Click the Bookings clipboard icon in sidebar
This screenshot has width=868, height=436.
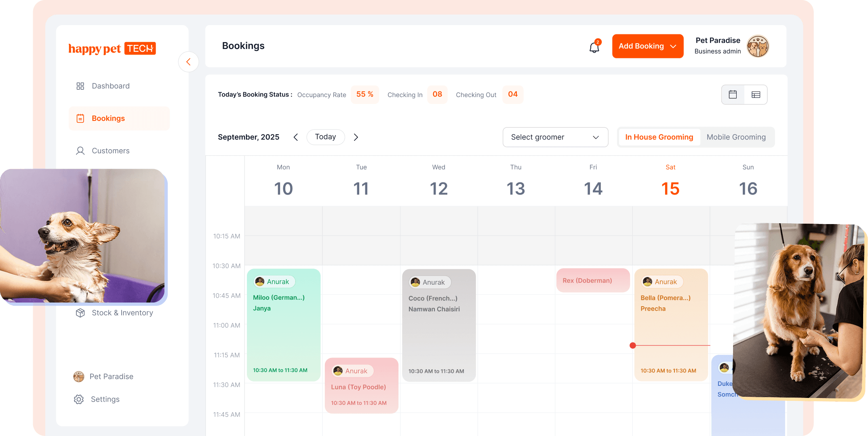[x=80, y=119]
